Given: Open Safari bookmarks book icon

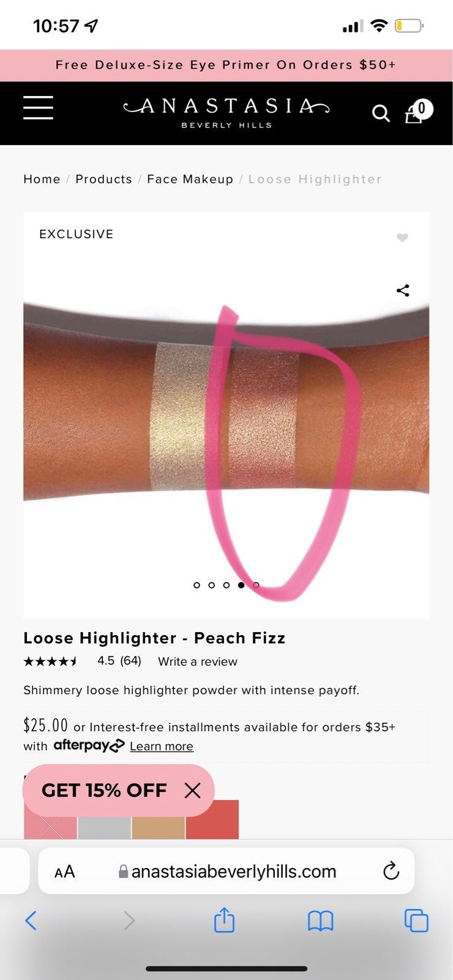Looking at the screenshot, I should point(320,921).
